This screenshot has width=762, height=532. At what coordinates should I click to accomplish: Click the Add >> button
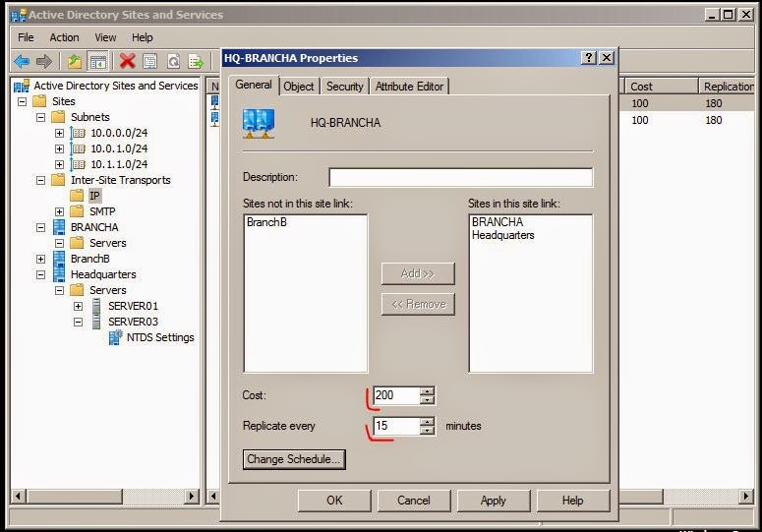tap(418, 273)
